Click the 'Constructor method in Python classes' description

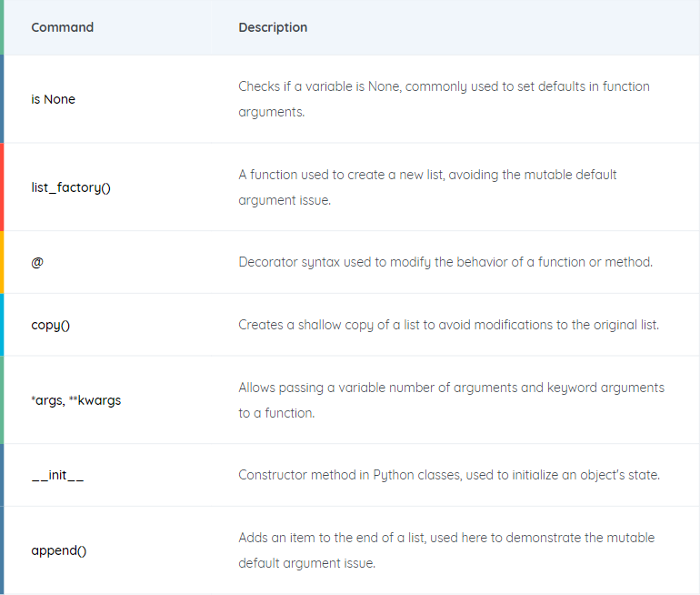(449, 475)
